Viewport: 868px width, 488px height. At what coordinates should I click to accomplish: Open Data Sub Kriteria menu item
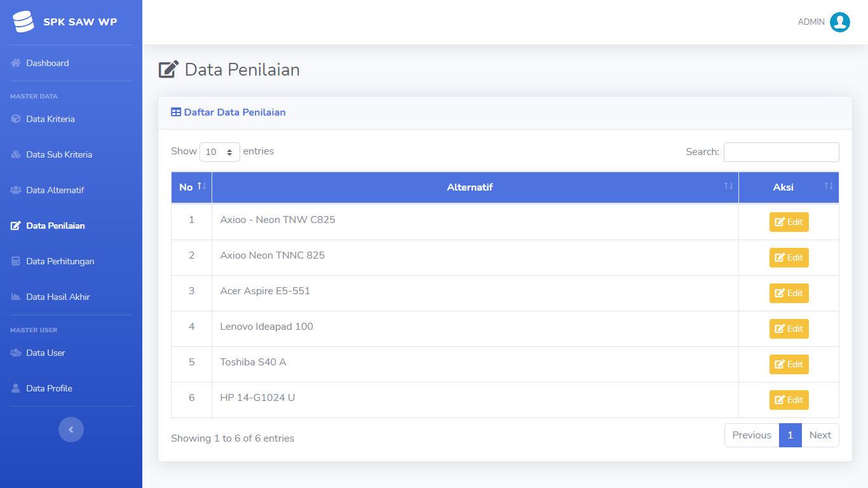point(71,154)
